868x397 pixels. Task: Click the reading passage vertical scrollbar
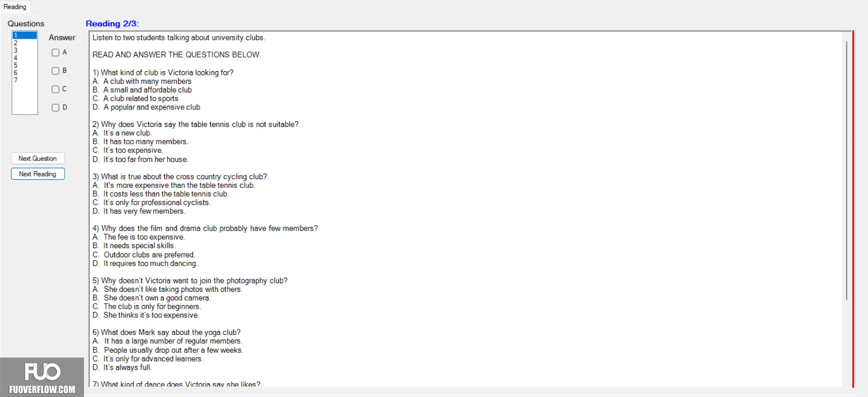pos(847,170)
